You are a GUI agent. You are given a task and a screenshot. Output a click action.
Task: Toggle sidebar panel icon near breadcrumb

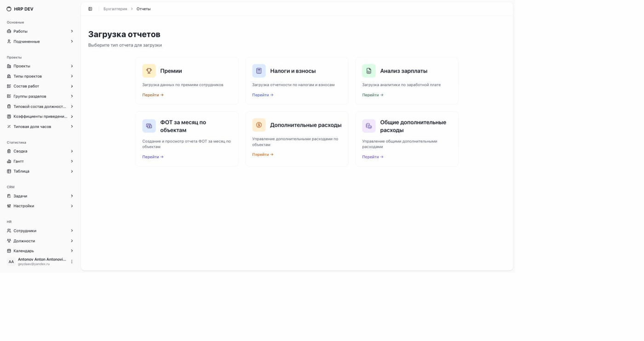click(90, 9)
